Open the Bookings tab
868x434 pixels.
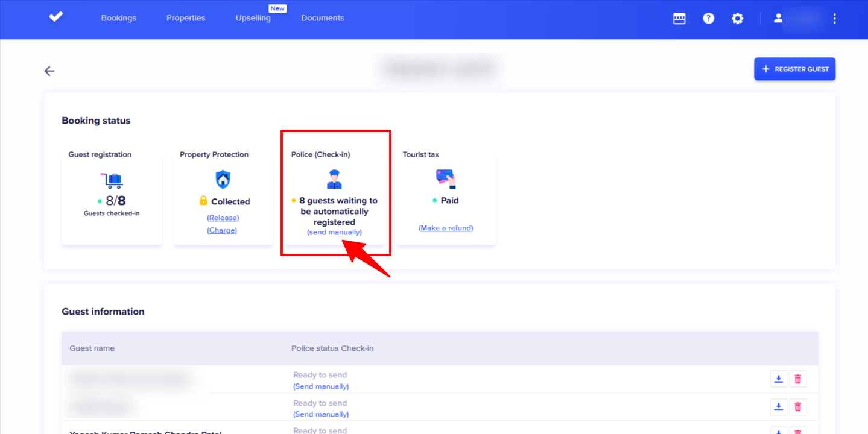point(119,18)
